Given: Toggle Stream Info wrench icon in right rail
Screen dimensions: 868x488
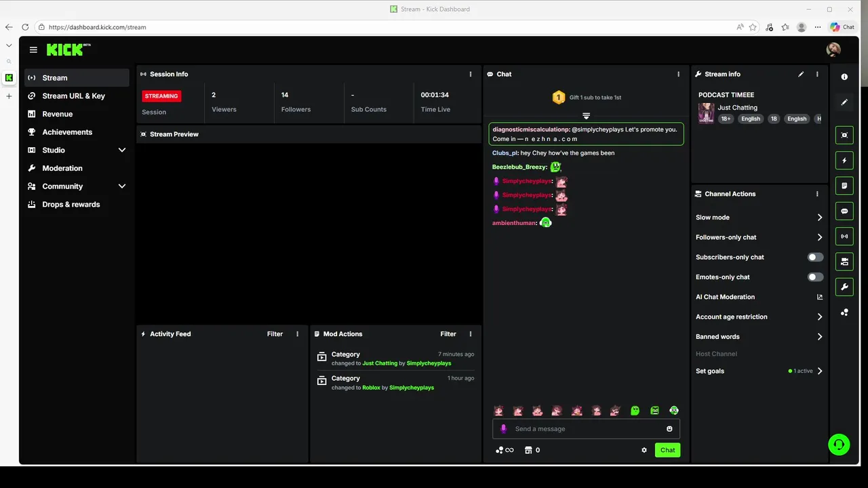Looking at the screenshot, I should (844, 287).
